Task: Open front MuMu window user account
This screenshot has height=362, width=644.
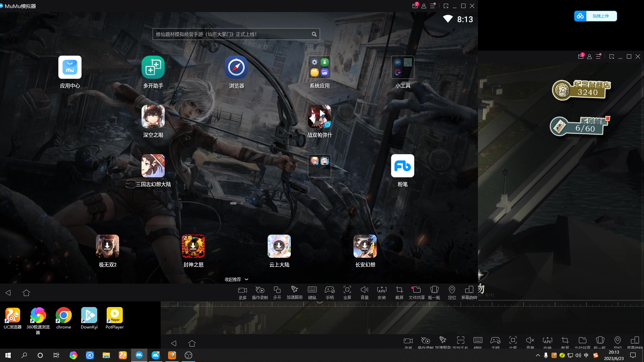Action: [x=424, y=6]
